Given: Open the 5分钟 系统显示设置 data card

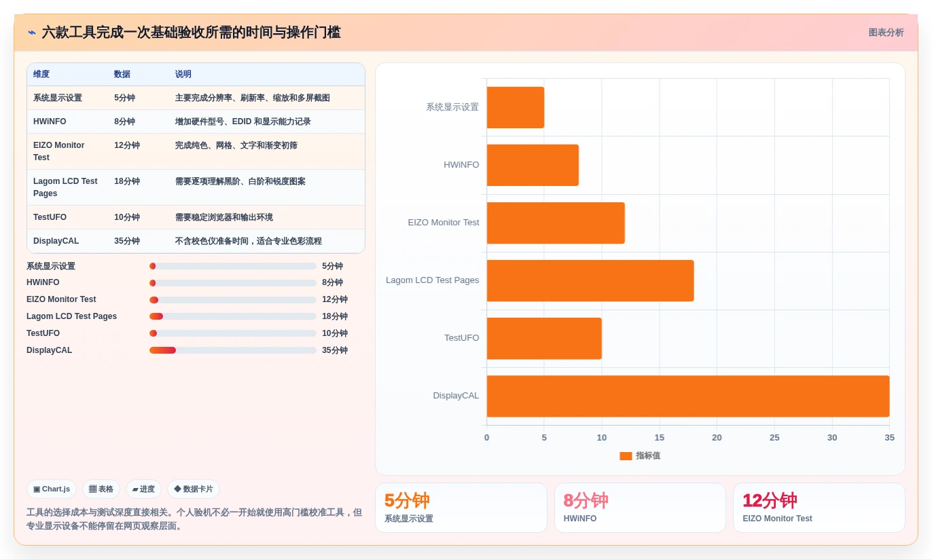Looking at the screenshot, I should point(461,508).
